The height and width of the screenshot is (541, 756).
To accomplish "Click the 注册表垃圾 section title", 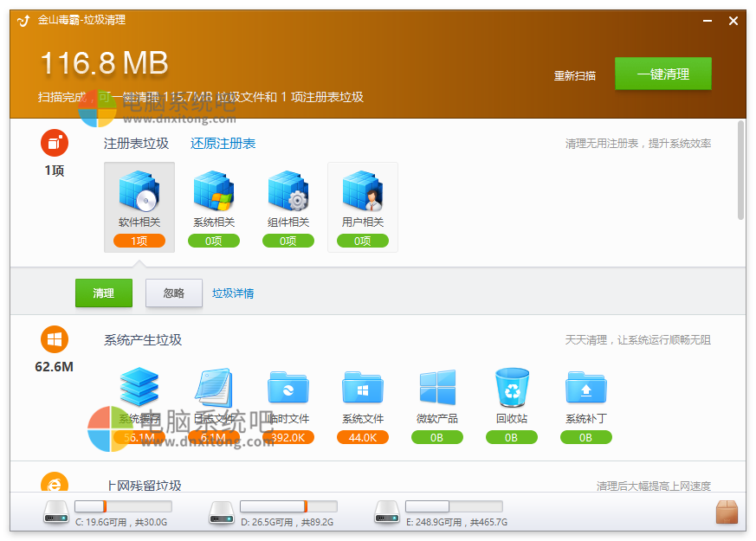I will pyautogui.click(x=137, y=143).
